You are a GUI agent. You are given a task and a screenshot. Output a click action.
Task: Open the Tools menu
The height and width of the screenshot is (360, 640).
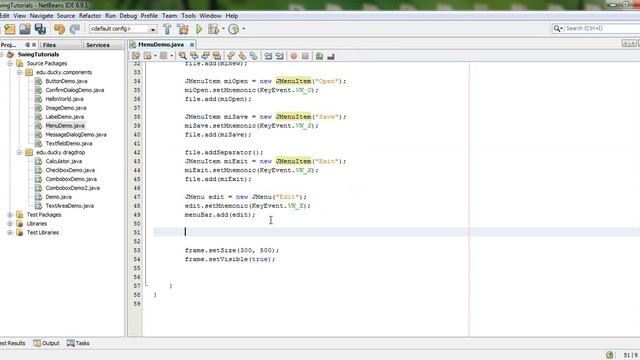click(x=188, y=16)
